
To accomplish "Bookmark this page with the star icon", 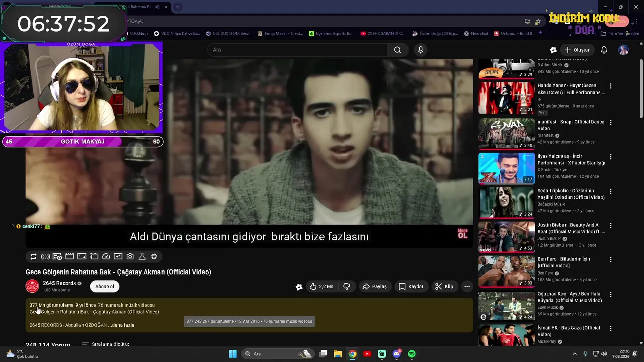I will 538,21.
